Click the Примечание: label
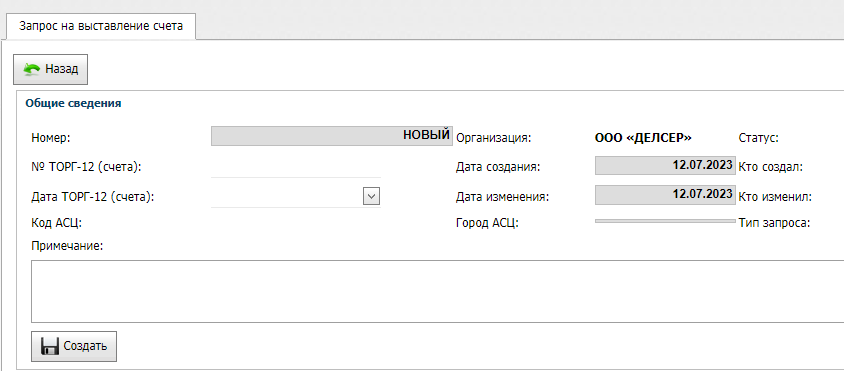This screenshot has width=844, height=371. 67,247
